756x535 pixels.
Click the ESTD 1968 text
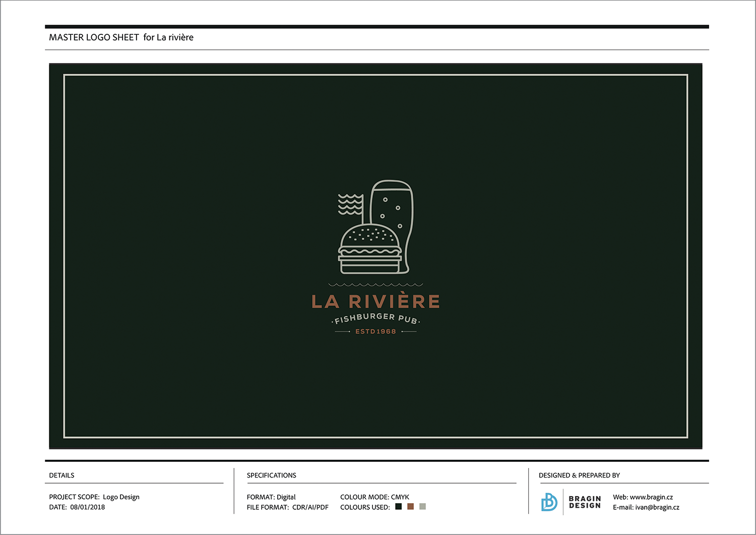(375, 331)
